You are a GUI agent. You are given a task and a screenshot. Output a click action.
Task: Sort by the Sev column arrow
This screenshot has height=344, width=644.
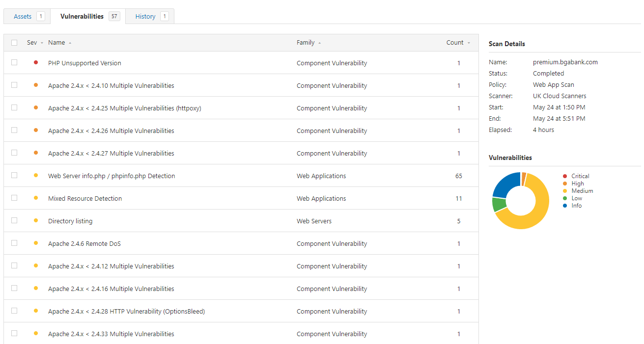click(42, 43)
